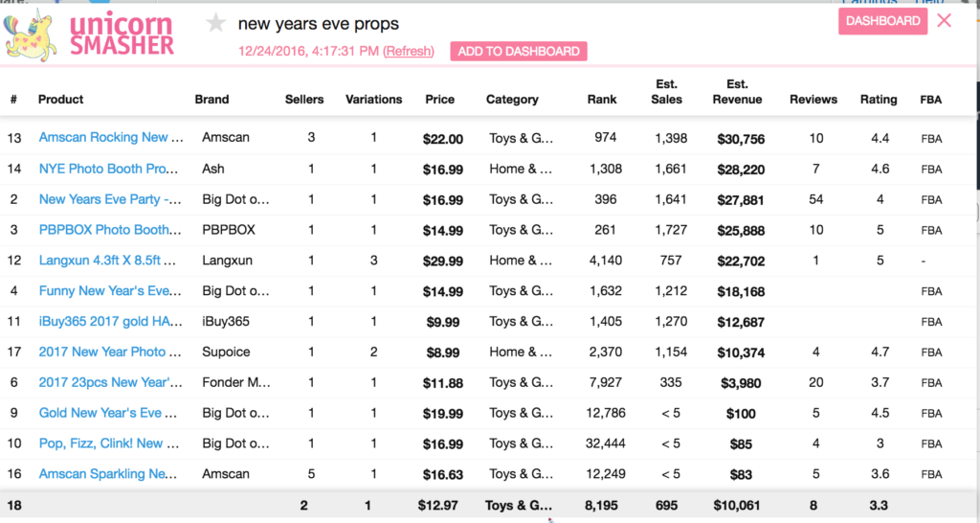Add search to dashboard
980x523 pixels.
click(x=518, y=52)
